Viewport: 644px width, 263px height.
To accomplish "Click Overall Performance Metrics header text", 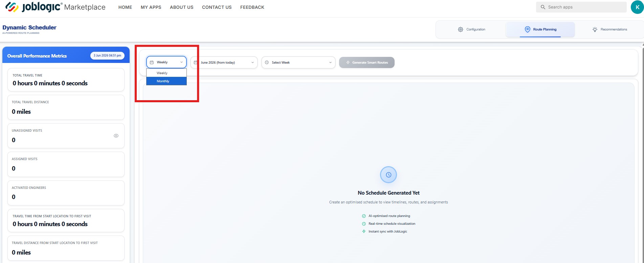I will 37,56.
